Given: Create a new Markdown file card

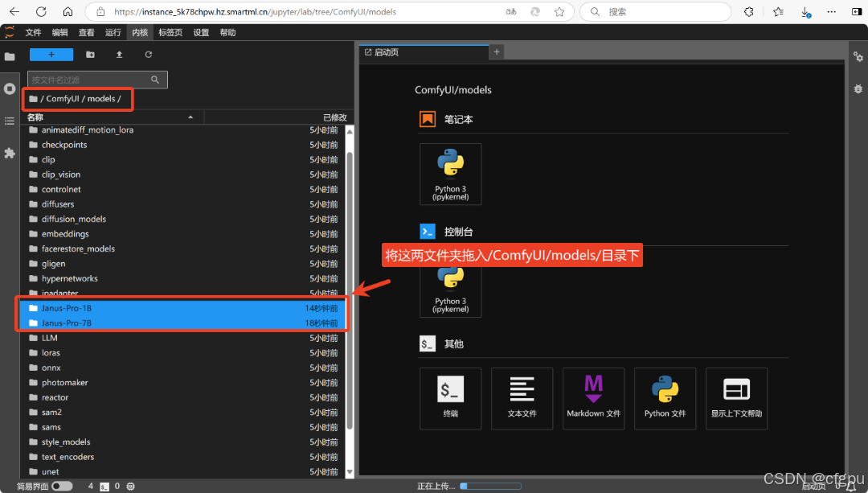Looking at the screenshot, I should (593, 398).
